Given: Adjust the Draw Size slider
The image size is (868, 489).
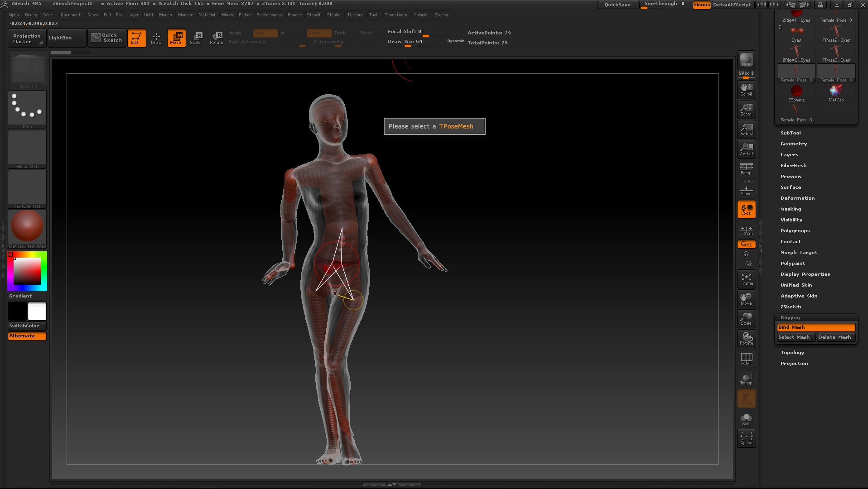Looking at the screenshot, I should tap(425, 42).
